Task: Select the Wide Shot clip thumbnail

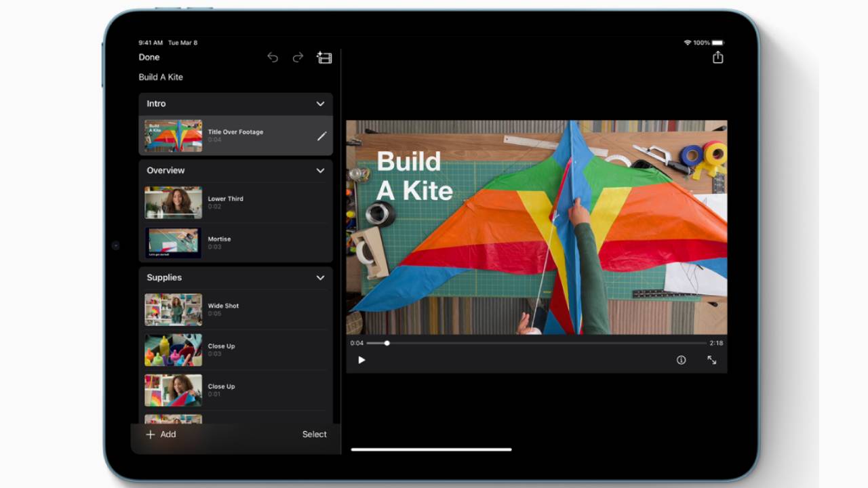Action: pos(174,310)
